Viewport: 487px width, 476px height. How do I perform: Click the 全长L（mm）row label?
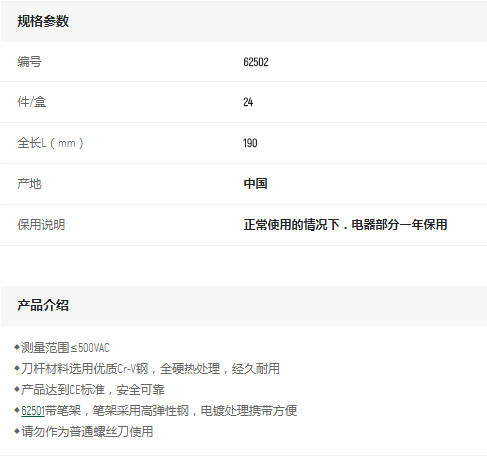pyautogui.click(x=50, y=143)
